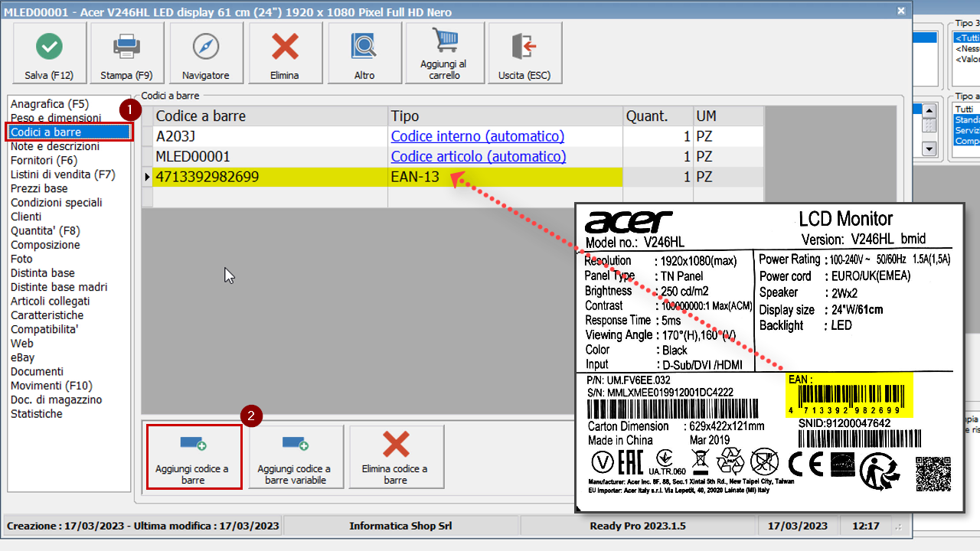Show the Compatibilita' section

click(44, 329)
